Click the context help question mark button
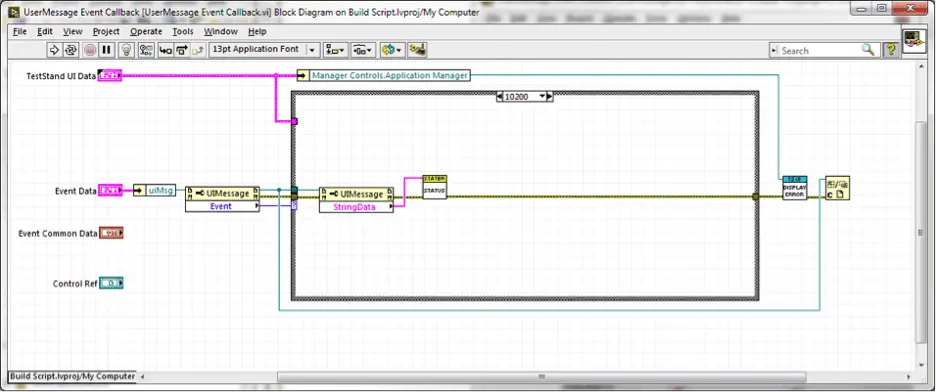Image resolution: width=936 pixels, height=392 pixels. tap(891, 50)
